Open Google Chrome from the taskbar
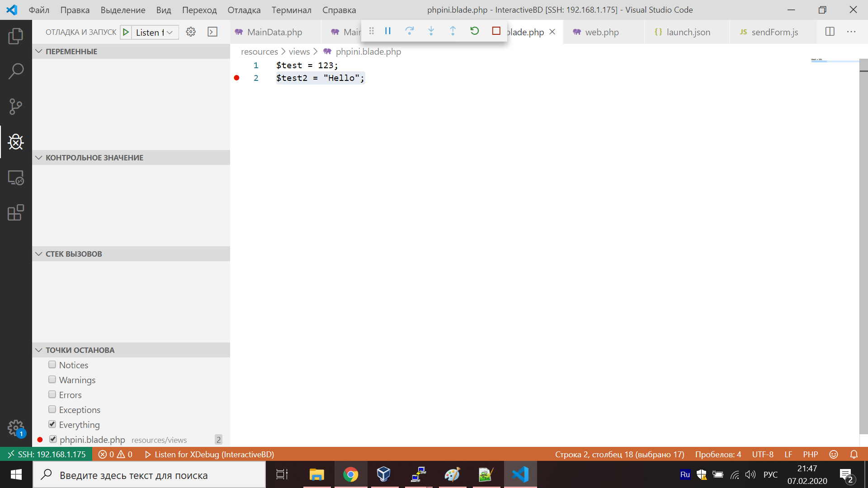Image resolution: width=868 pixels, height=488 pixels. (350, 475)
